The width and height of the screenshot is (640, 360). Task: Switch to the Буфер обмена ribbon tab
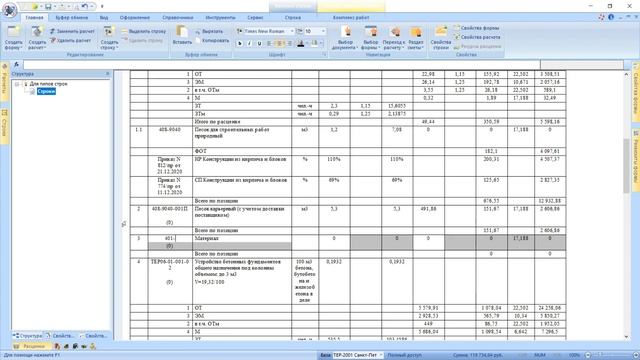(x=71, y=18)
